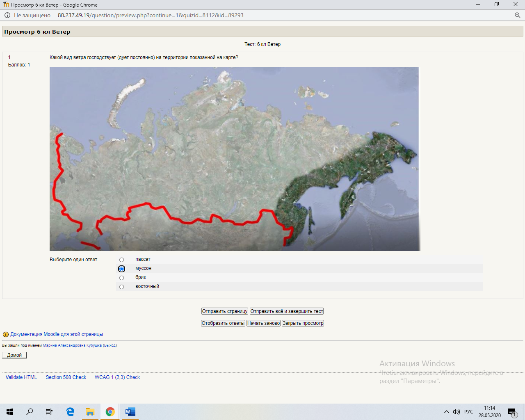This screenshot has width=525, height=420.
Task: Select the "муссон" radio option
Action: pyautogui.click(x=121, y=269)
